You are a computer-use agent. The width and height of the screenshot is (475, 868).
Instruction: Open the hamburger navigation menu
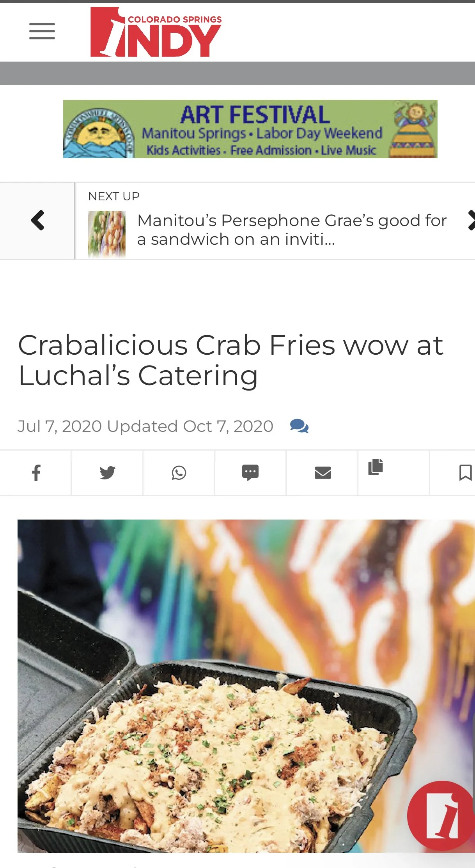42,31
